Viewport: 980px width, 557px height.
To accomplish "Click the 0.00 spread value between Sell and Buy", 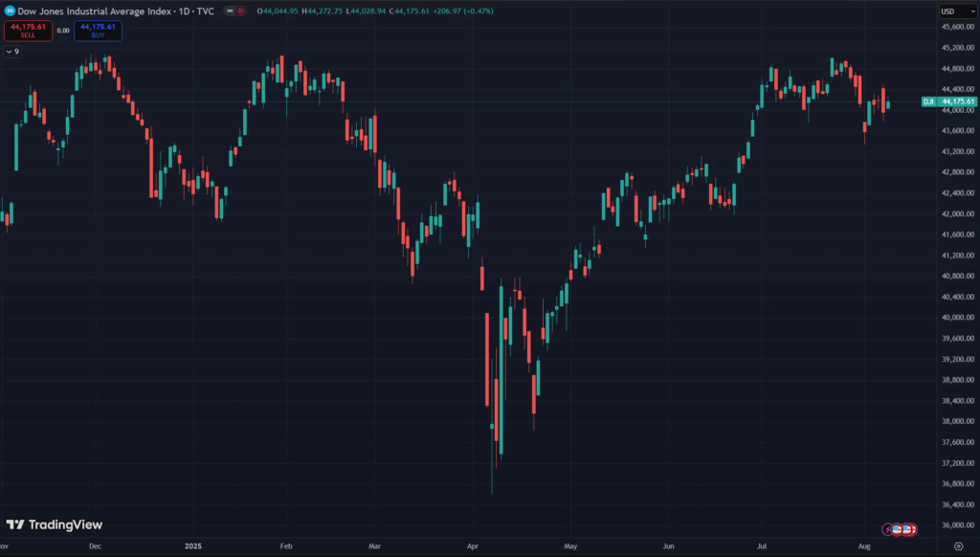I will coord(64,31).
